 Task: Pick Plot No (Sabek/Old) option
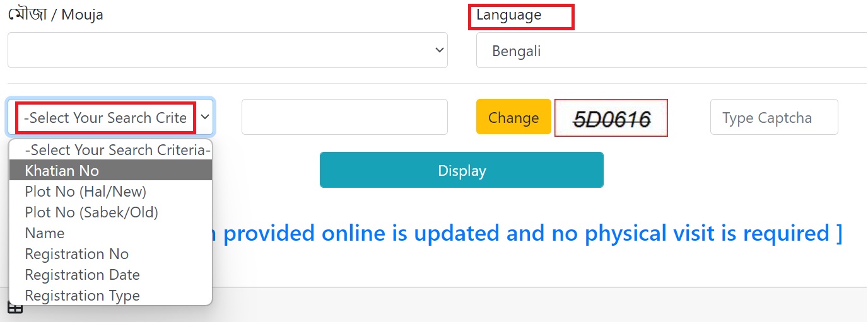point(91,212)
